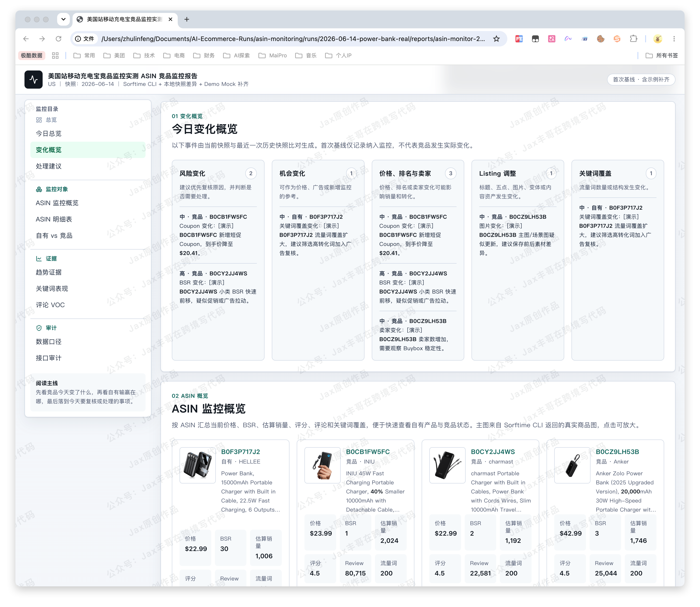
Task: Go to 关键词表现 section
Action: pos(88,289)
